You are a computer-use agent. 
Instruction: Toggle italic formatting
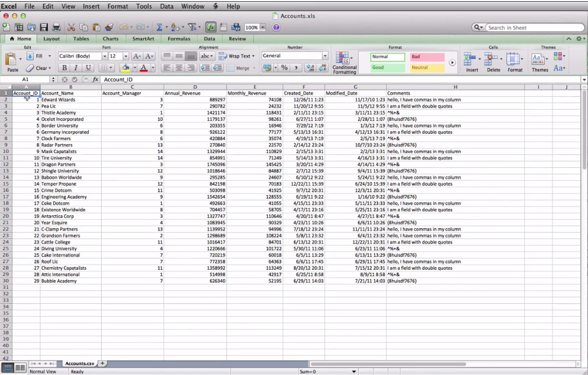click(x=76, y=67)
